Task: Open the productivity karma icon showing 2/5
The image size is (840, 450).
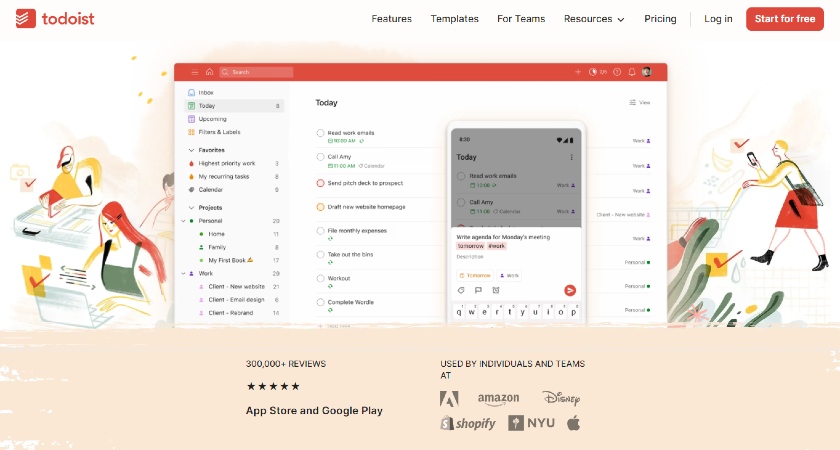Action: 597,72
